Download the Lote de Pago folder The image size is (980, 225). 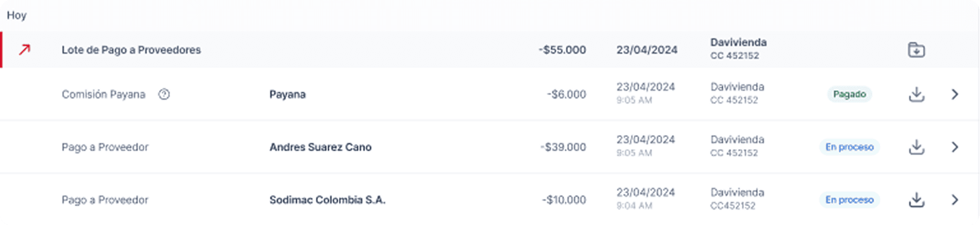[x=916, y=50]
